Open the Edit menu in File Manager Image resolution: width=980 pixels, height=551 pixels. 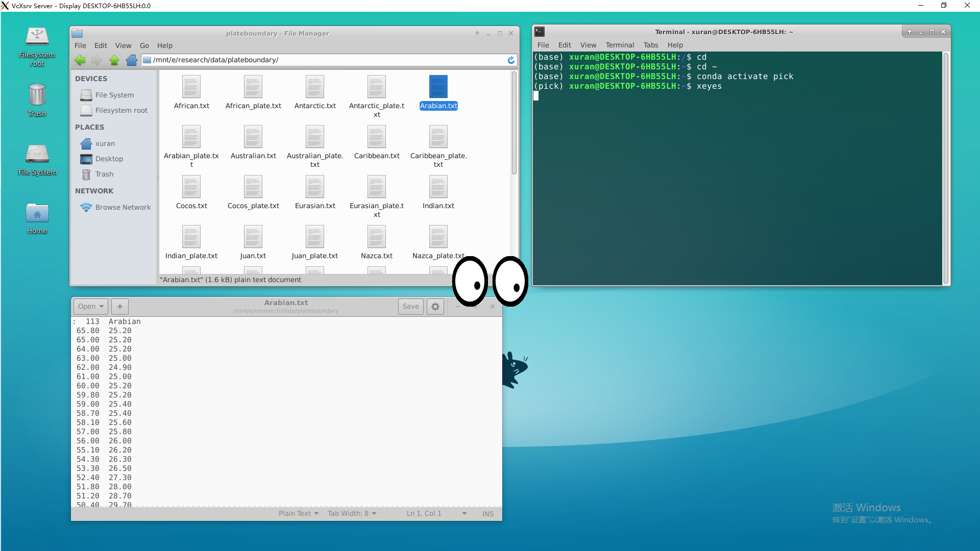pyautogui.click(x=101, y=45)
